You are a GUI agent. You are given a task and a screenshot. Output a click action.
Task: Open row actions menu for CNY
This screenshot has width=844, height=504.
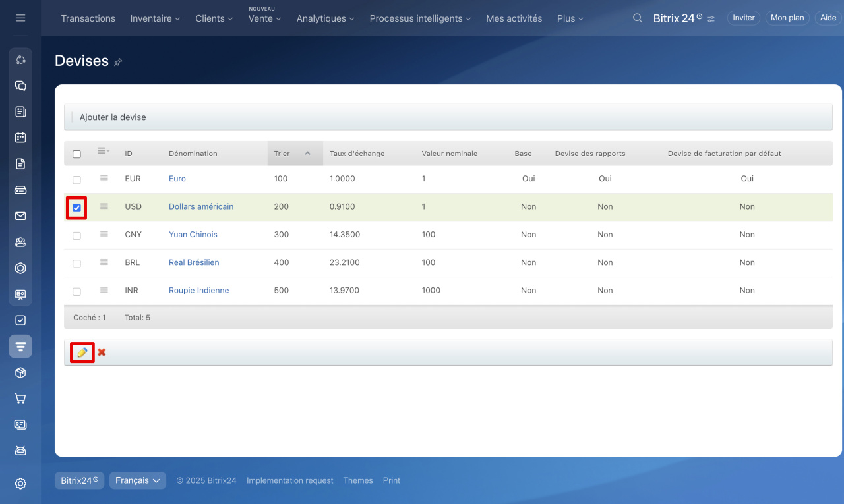coord(104,234)
